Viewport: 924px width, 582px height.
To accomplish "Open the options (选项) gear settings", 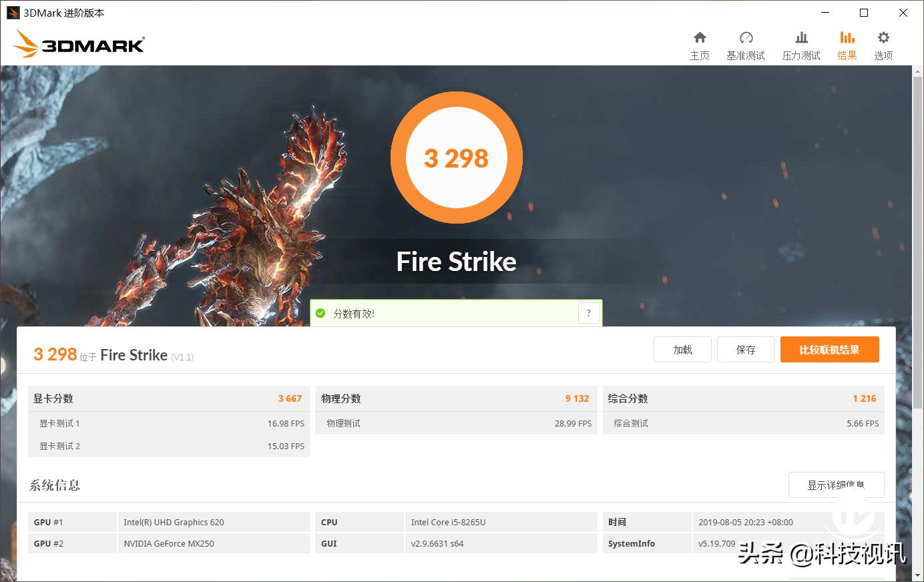I will pyautogui.click(x=883, y=43).
